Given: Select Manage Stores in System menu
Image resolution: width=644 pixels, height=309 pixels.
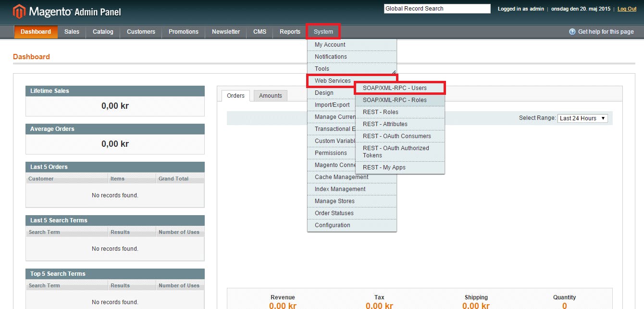Looking at the screenshot, I should (x=352, y=201).
